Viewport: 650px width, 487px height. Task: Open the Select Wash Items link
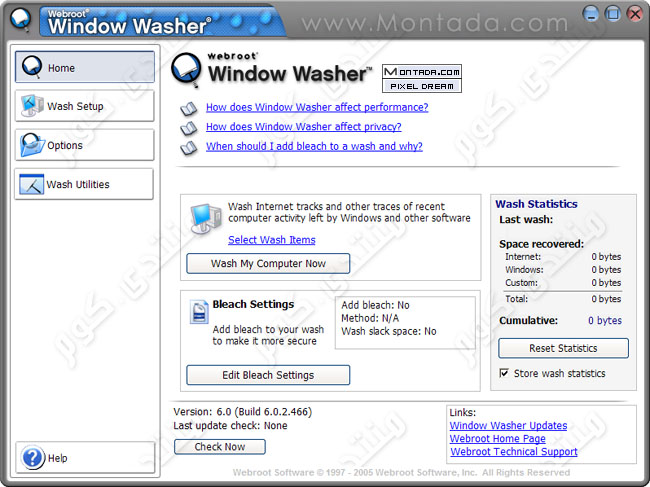coord(271,240)
